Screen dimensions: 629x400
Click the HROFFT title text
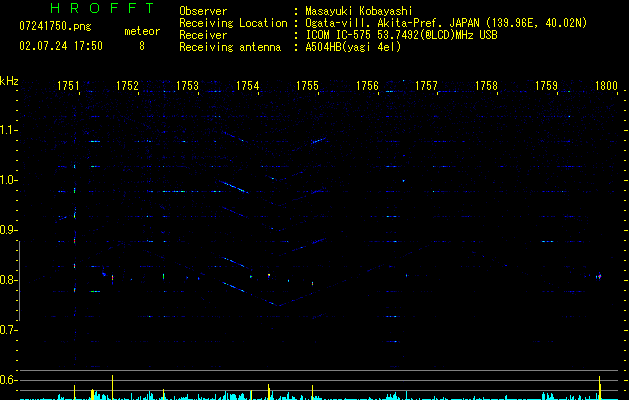coord(103,8)
